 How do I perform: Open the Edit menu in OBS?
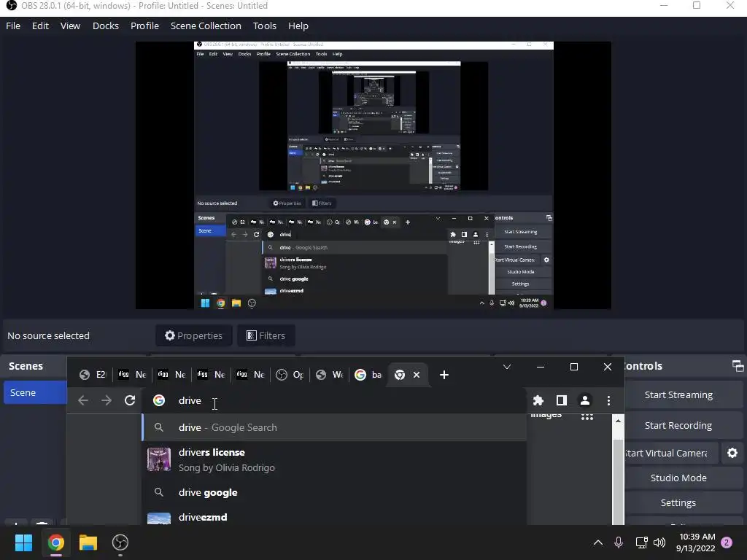tap(40, 26)
